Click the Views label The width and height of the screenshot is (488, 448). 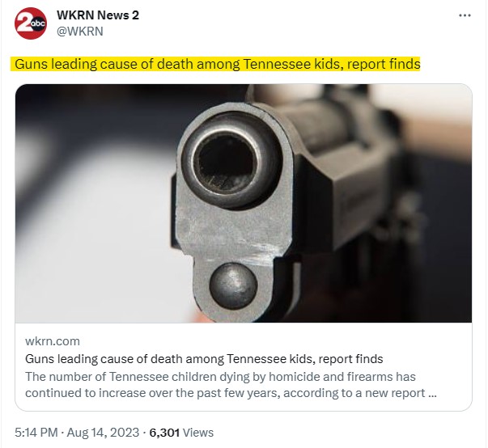(x=198, y=433)
